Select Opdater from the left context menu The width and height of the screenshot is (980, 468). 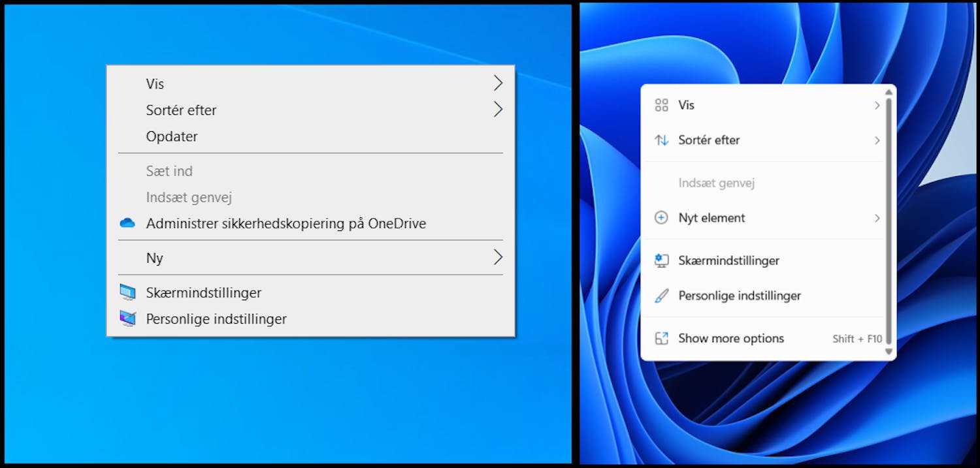172,136
